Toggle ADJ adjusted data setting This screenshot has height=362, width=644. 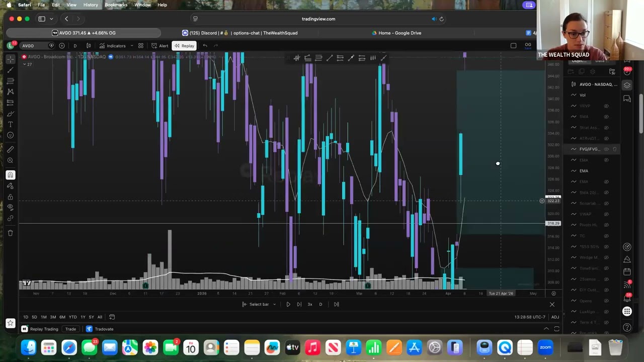(555, 317)
